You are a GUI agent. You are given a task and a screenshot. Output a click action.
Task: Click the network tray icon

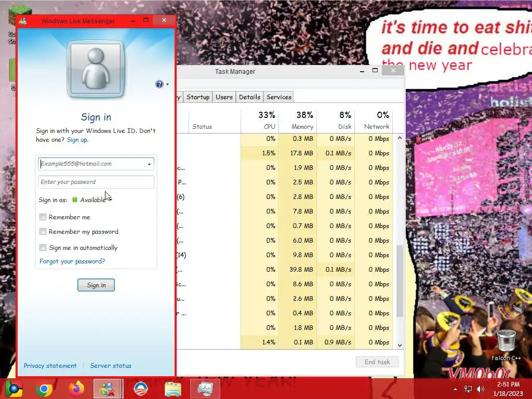tap(468, 389)
